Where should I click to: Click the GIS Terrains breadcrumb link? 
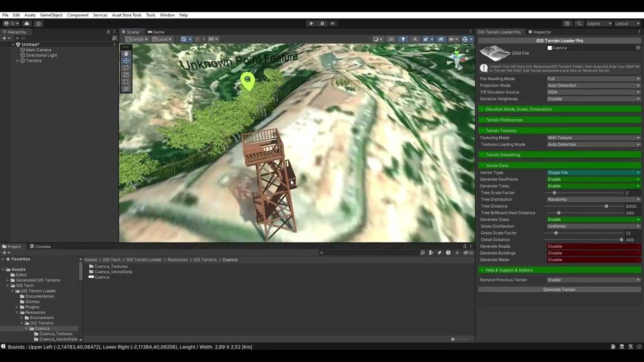pyautogui.click(x=205, y=260)
